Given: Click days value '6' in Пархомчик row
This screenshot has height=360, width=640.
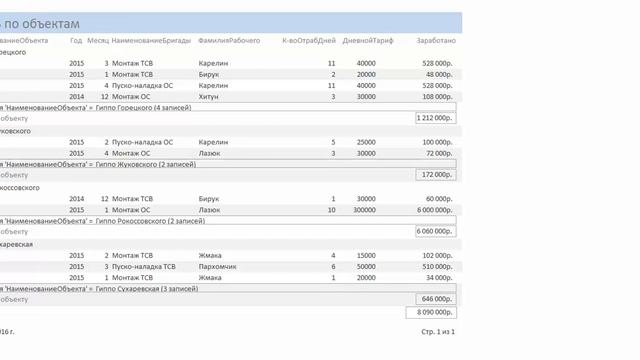Looking at the screenshot, I should (333, 267).
